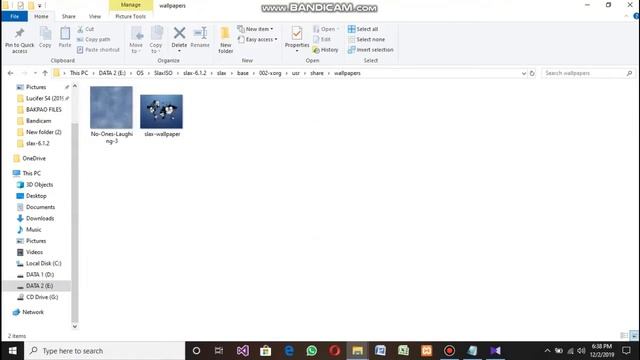Click the Open ribbon command
640x360 pixels.
click(325, 29)
